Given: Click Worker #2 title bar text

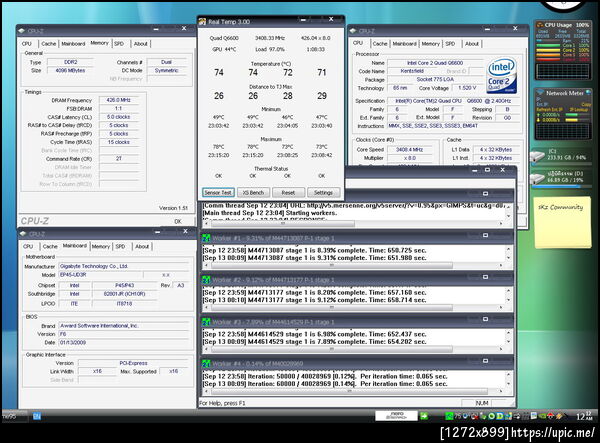Looking at the screenshot, I should (273, 280).
